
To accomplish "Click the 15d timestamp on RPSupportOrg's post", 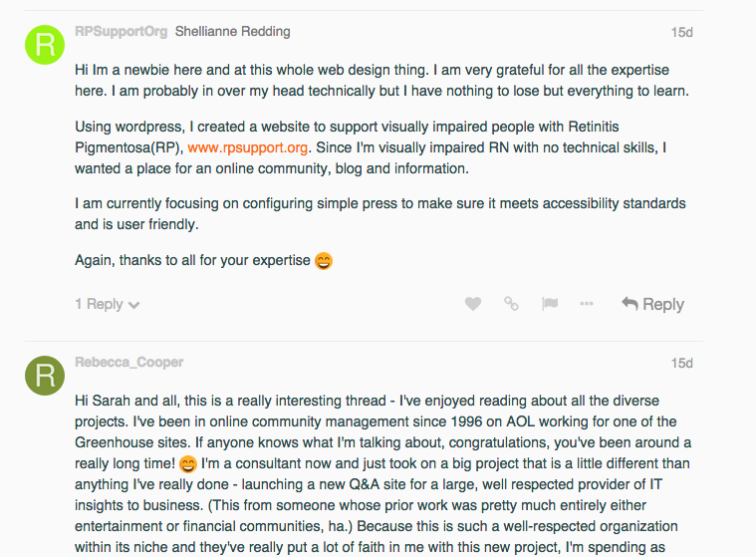I will click(681, 32).
